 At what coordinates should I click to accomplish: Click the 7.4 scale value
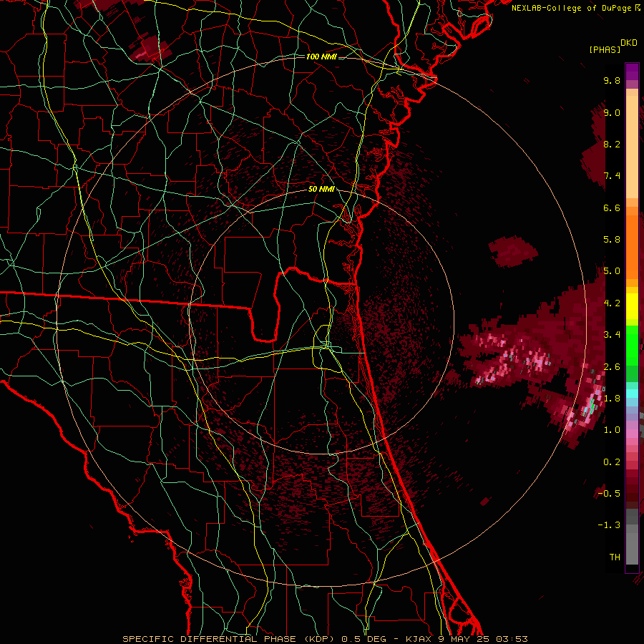click(612, 176)
